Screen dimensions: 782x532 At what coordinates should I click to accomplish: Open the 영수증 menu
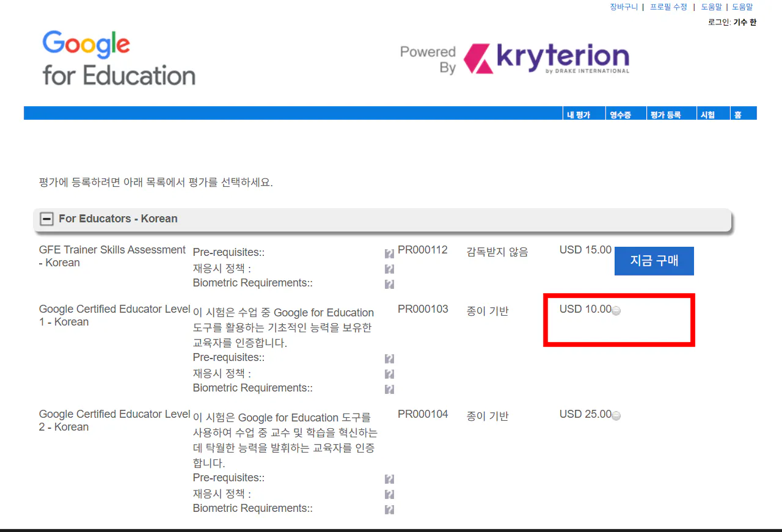click(620, 115)
